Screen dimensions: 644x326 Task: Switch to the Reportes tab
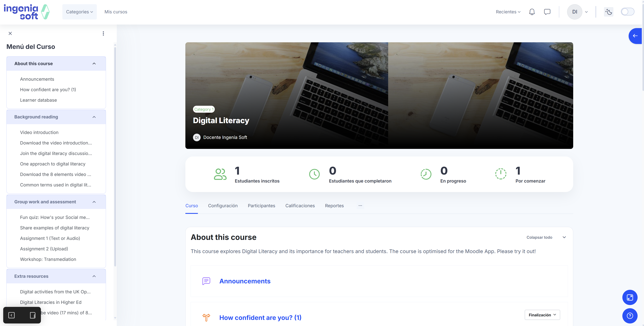click(334, 206)
